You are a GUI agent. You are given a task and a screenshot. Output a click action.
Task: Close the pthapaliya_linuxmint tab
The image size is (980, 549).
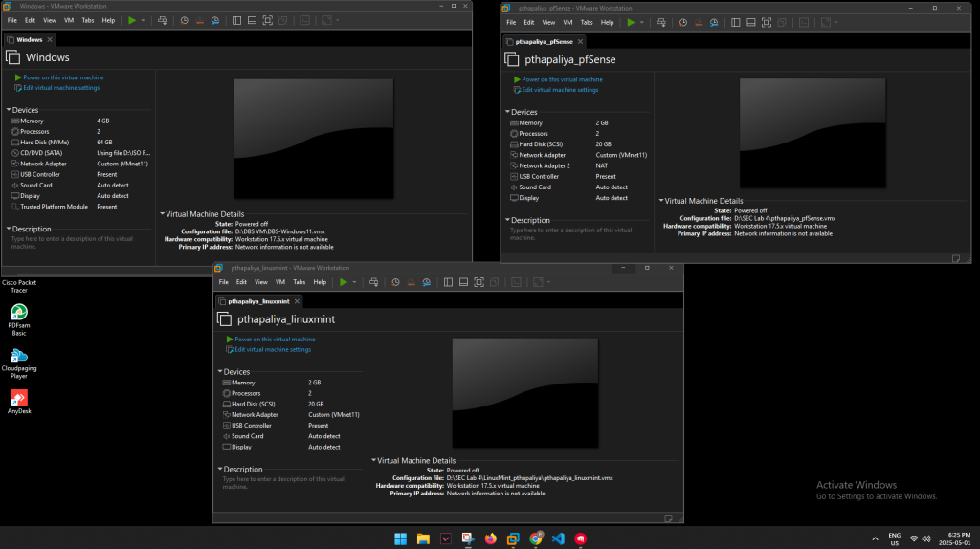click(x=297, y=301)
